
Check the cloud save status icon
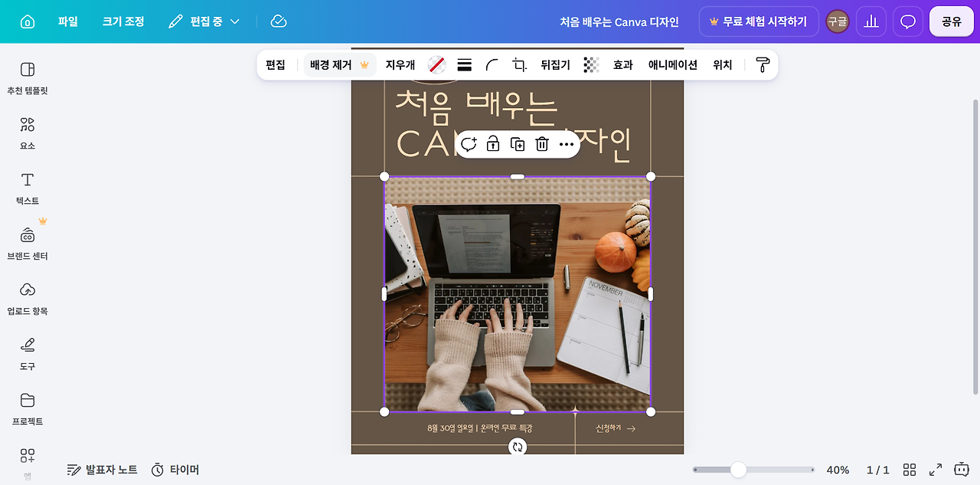[279, 21]
